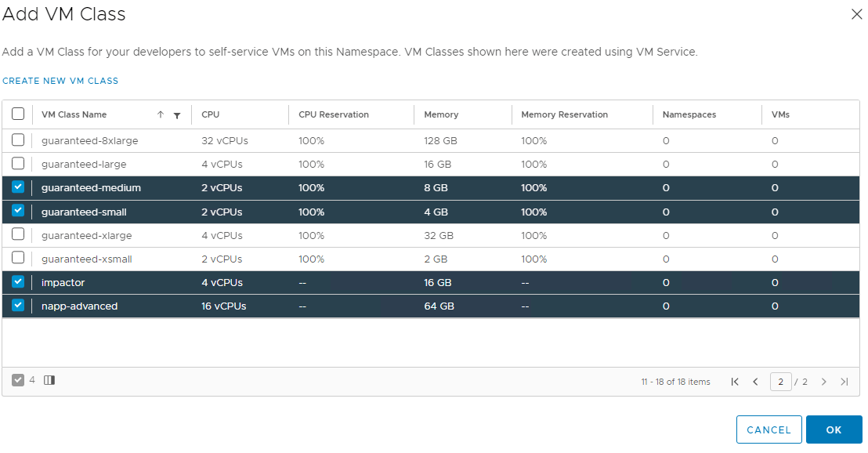868x453 pixels.
Task: Uncheck the guaranteed-medium row checkbox
Action: click(x=18, y=187)
